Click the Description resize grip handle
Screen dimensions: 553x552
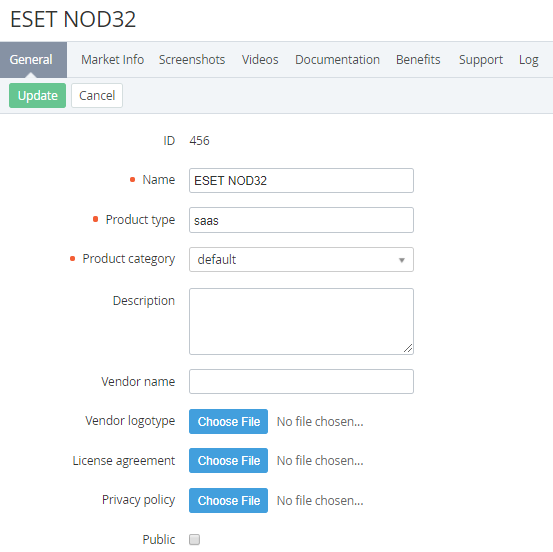[408, 348]
